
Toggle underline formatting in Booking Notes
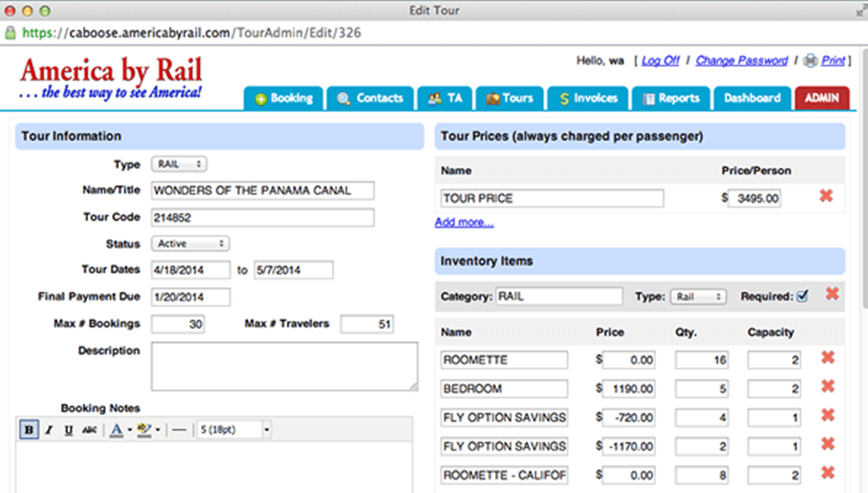click(x=69, y=430)
